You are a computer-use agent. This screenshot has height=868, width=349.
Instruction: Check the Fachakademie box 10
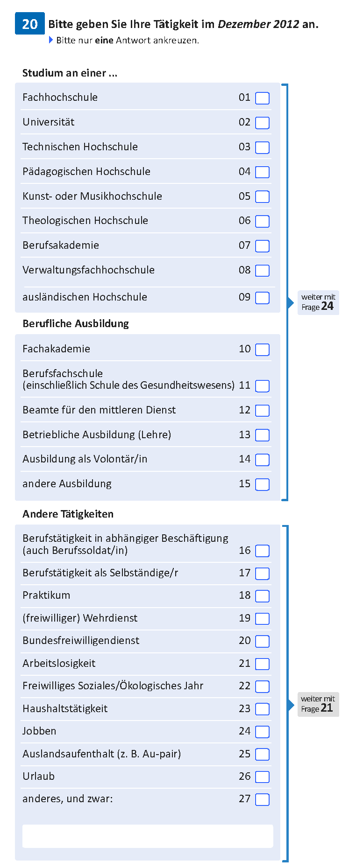click(x=263, y=350)
